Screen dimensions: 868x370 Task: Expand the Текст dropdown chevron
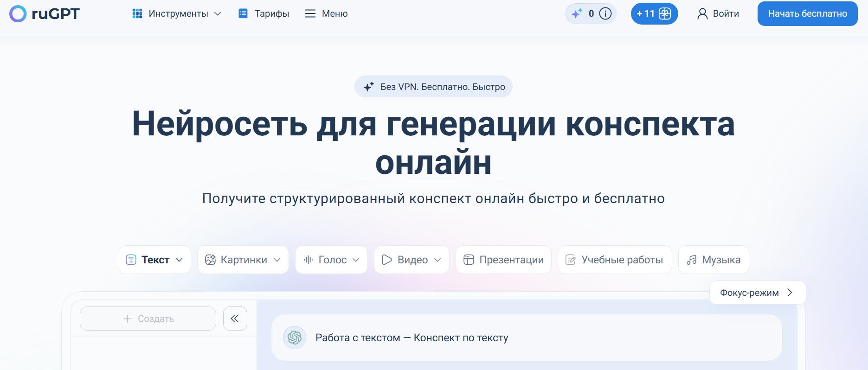[179, 260]
